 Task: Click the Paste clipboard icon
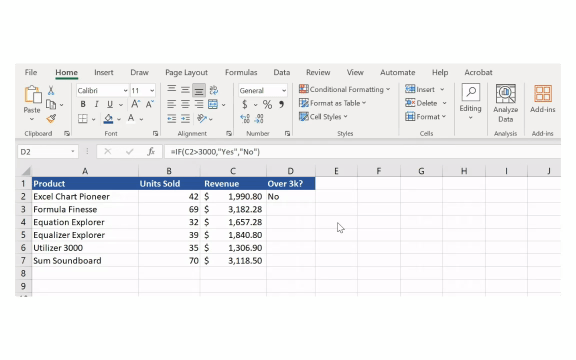click(x=32, y=95)
